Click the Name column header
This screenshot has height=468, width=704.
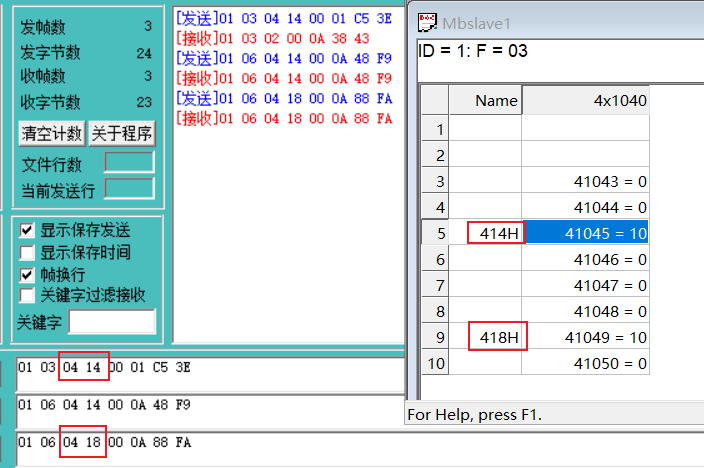coord(485,101)
